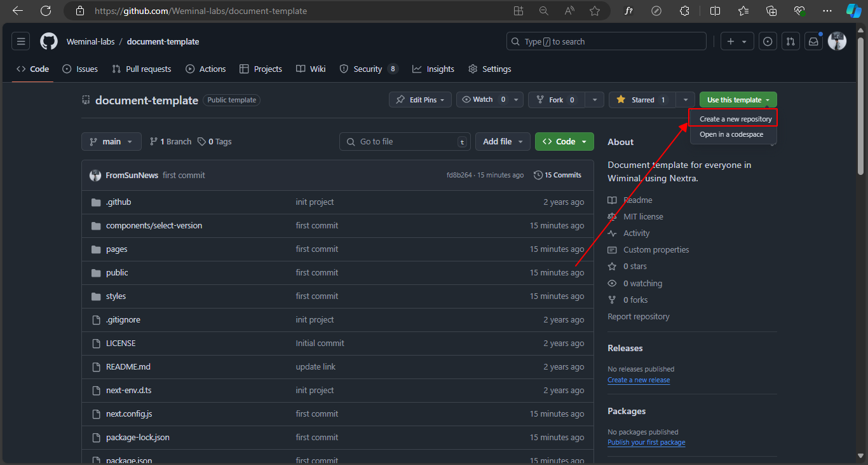
Task: Open the hamburger navigation menu
Action: click(x=21, y=41)
